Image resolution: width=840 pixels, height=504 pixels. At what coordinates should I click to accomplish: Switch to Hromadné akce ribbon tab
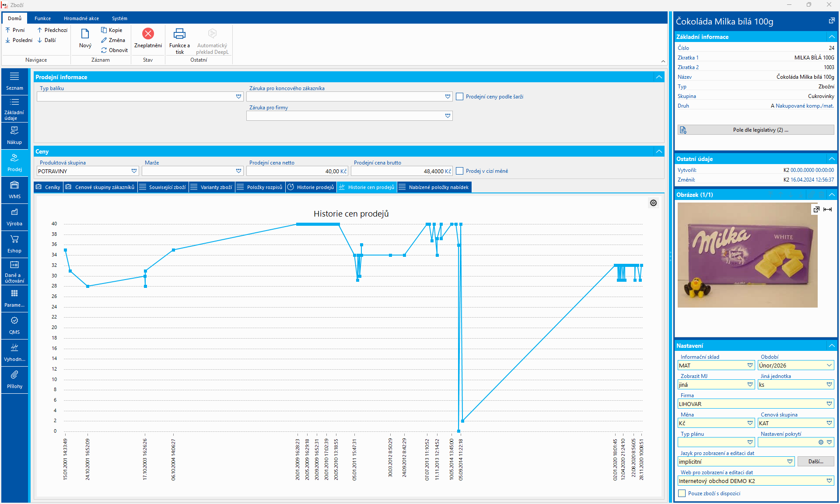pos(81,18)
